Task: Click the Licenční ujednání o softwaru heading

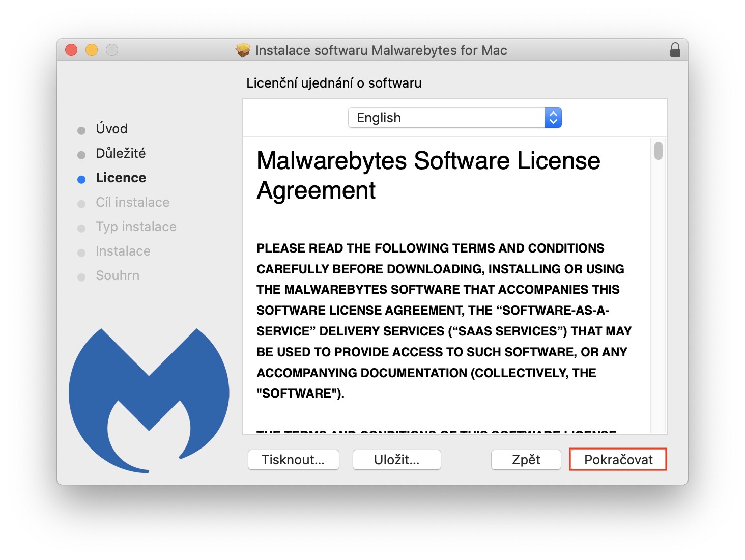Action: tap(334, 83)
